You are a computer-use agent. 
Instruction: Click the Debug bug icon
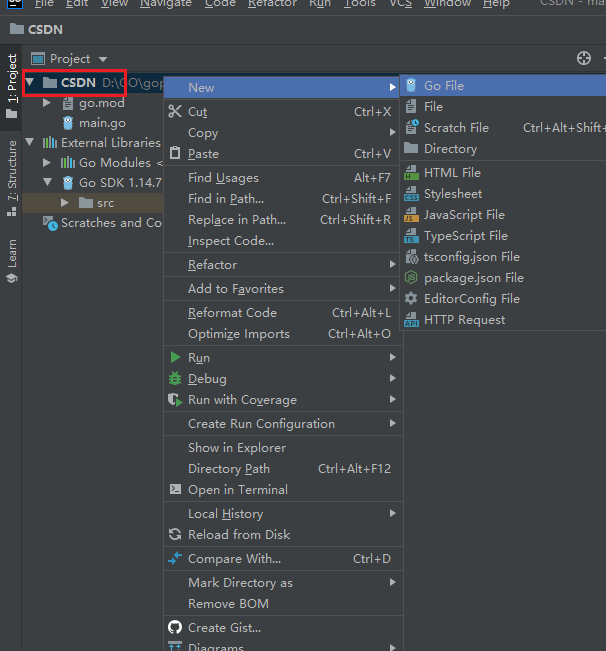[x=175, y=378]
